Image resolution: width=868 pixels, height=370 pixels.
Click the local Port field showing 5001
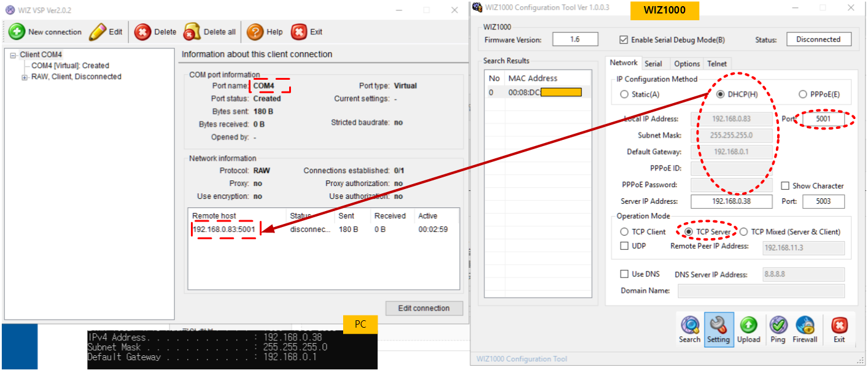point(823,119)
